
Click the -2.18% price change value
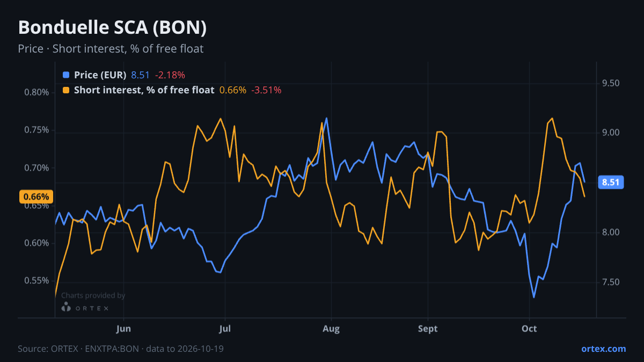coord(170,75)
